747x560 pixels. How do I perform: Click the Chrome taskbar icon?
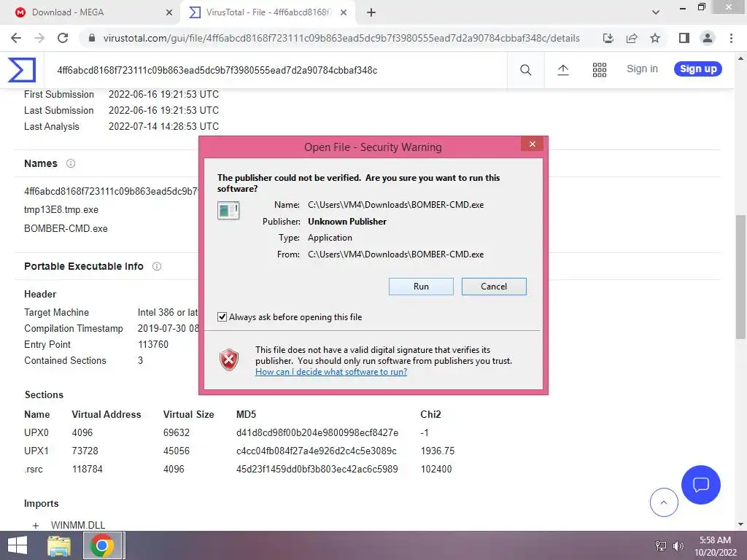101,545
